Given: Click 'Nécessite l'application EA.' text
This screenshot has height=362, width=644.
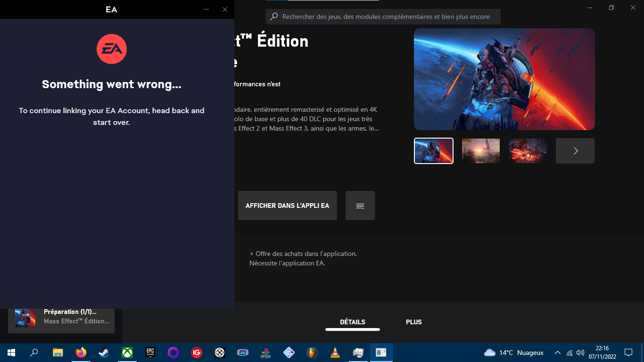Looking at the screenshot, I should 287,263.
